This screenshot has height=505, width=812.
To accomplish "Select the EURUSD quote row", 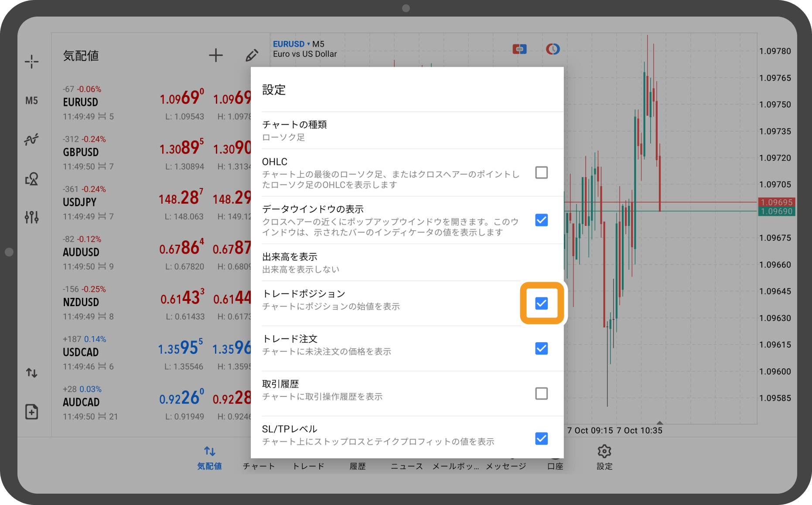I will point(151,103).
